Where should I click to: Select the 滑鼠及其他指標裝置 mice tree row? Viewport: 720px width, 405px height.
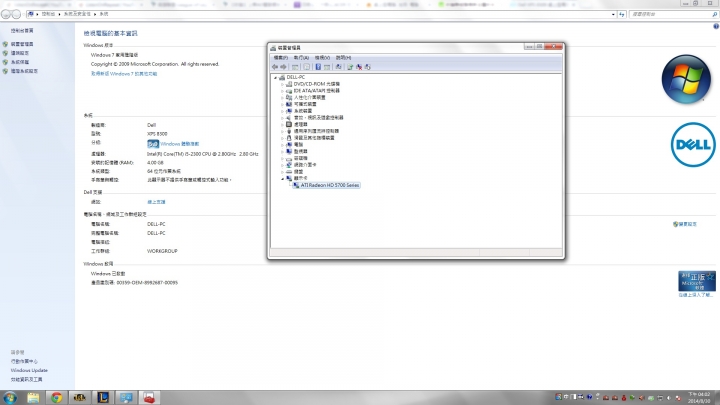310,138
